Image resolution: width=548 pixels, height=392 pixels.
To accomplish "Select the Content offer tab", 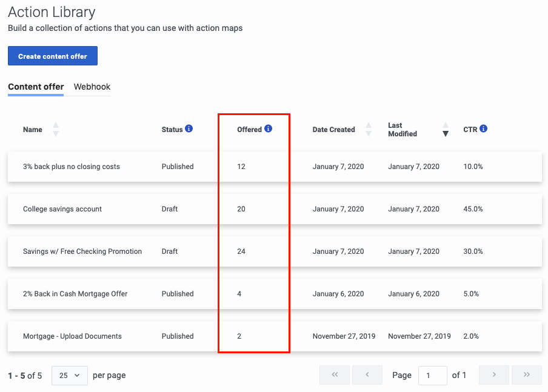I will [x=36, y=87].
